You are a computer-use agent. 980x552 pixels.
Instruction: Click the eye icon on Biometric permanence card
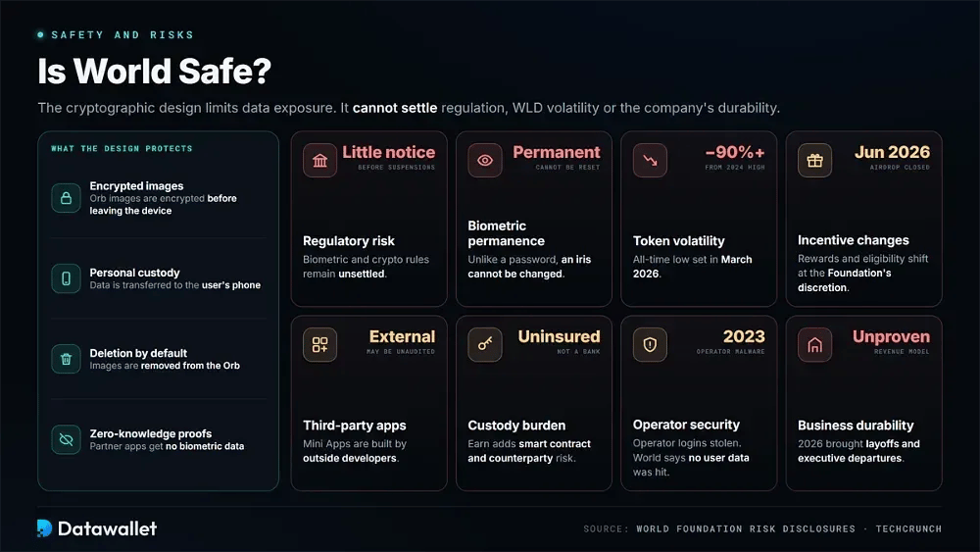[485, 161]
